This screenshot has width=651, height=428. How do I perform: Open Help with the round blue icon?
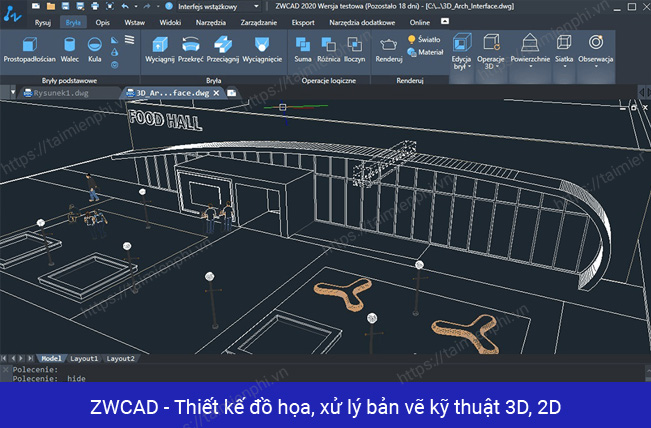coord(169,6)
